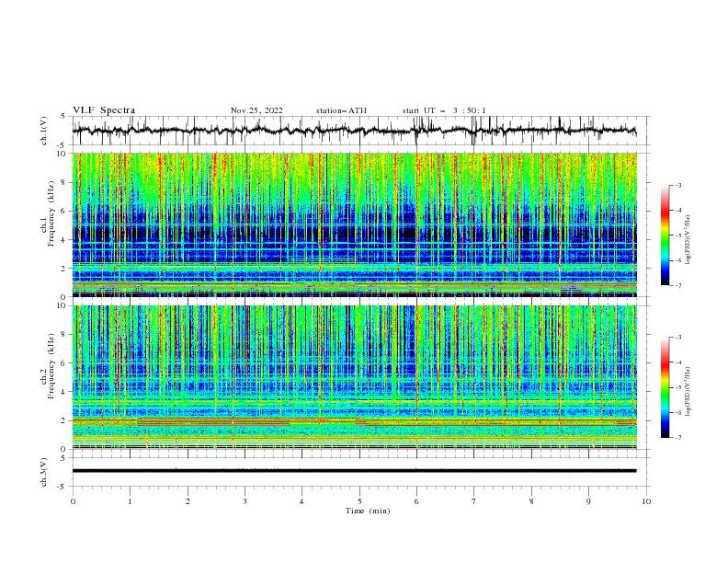728x563 pixels.
Task: Click time axis tick label '5'
Action: (359, 501)
